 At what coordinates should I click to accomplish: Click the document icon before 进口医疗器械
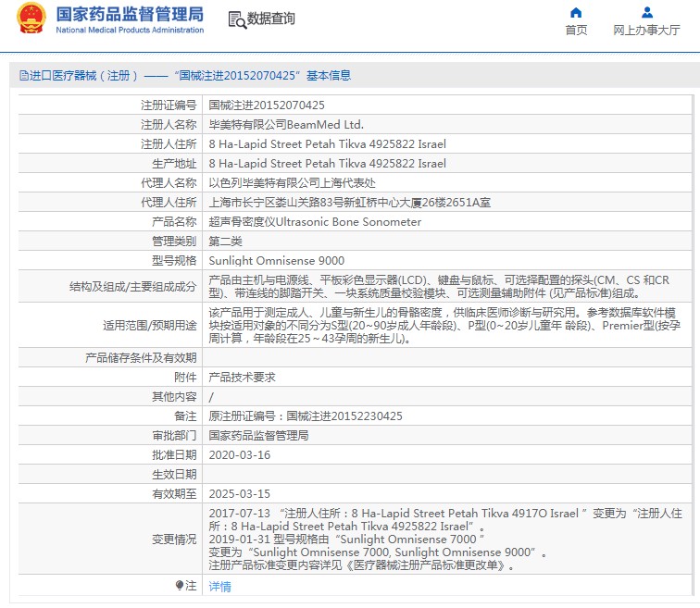[24, 75]
